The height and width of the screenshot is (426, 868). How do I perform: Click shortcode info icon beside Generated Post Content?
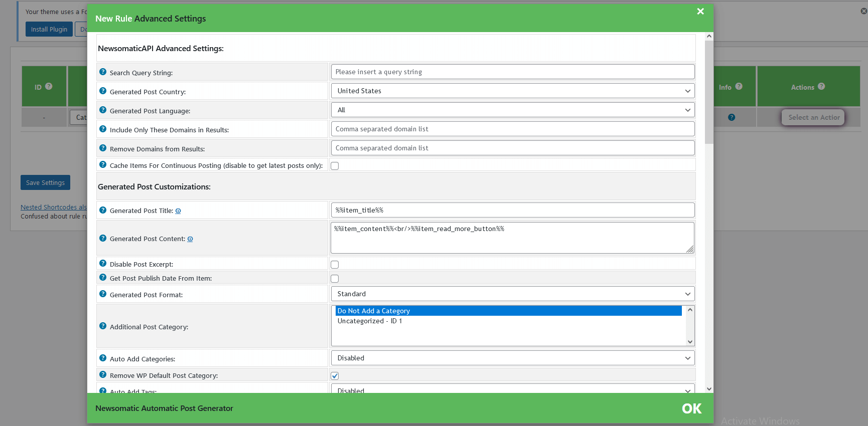click(x=190, y=239)
